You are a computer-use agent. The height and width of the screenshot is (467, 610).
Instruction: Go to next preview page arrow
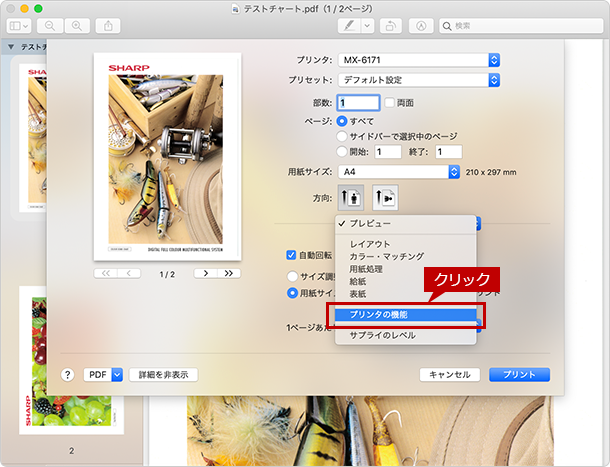point(206,274)
